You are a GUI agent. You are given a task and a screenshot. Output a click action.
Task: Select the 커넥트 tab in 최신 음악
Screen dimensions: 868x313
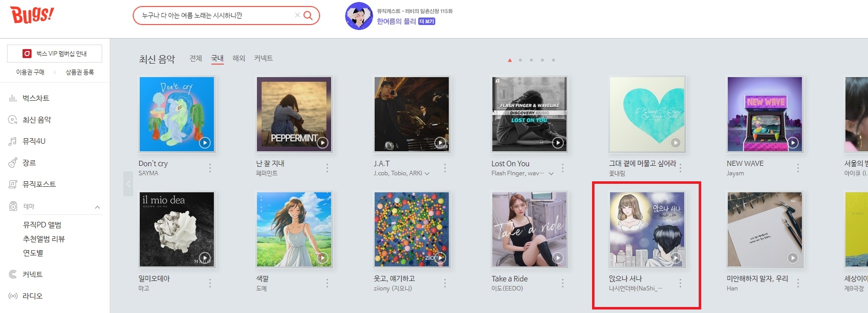[x=263, y=58]
